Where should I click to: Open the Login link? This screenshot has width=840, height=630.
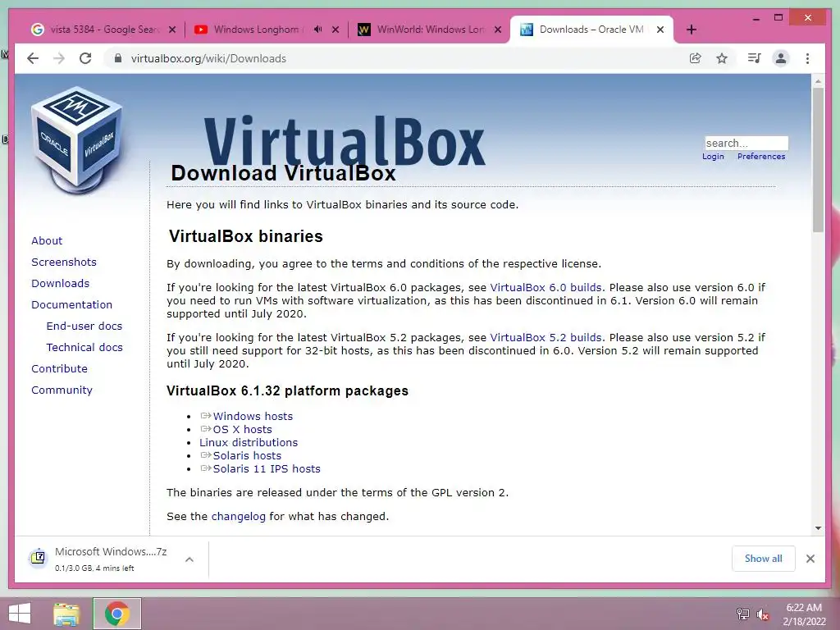pyautogui.click(x=713, y=157)
